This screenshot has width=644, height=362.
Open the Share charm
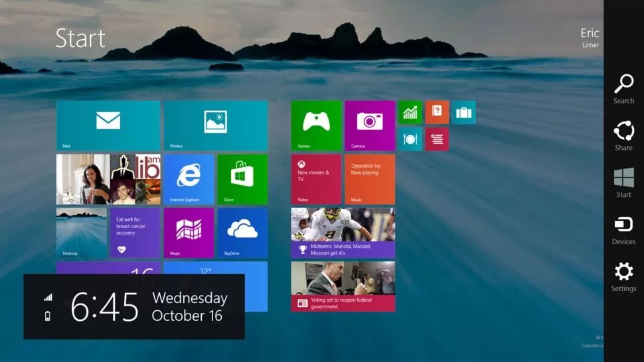623,136
